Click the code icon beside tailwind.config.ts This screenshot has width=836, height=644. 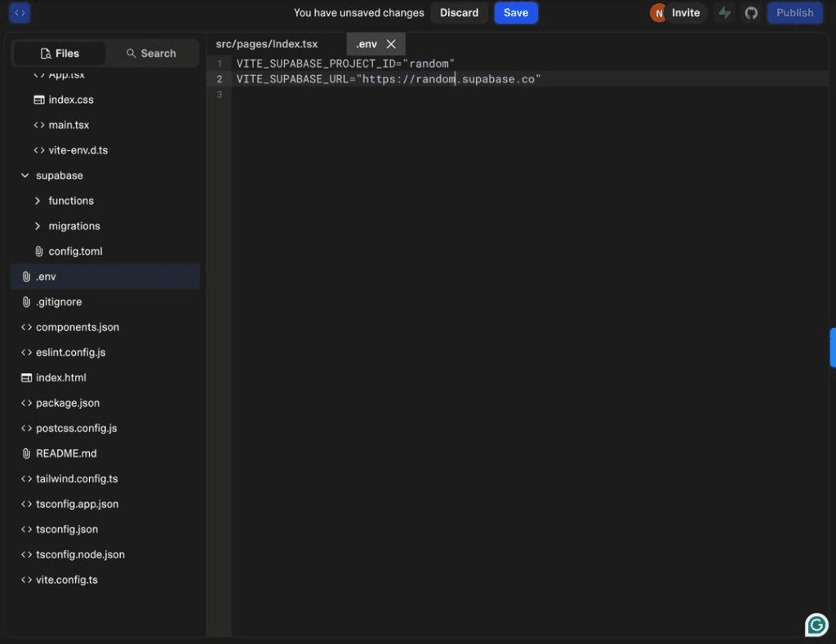pyautogui.click(x=26, y=479)
